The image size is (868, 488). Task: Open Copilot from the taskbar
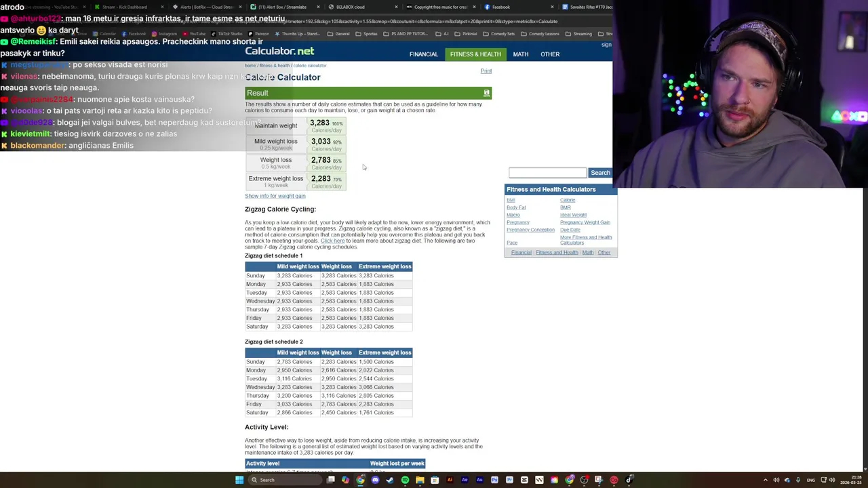coord(345,480)
